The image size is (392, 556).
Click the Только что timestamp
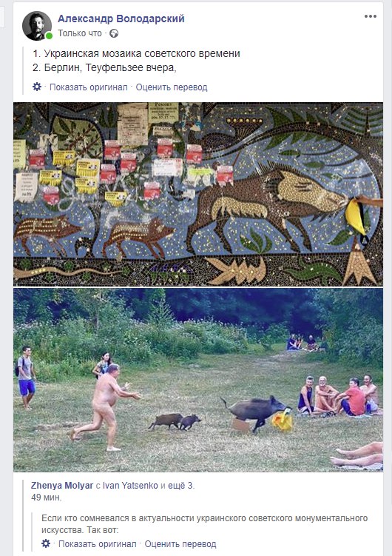80,33
